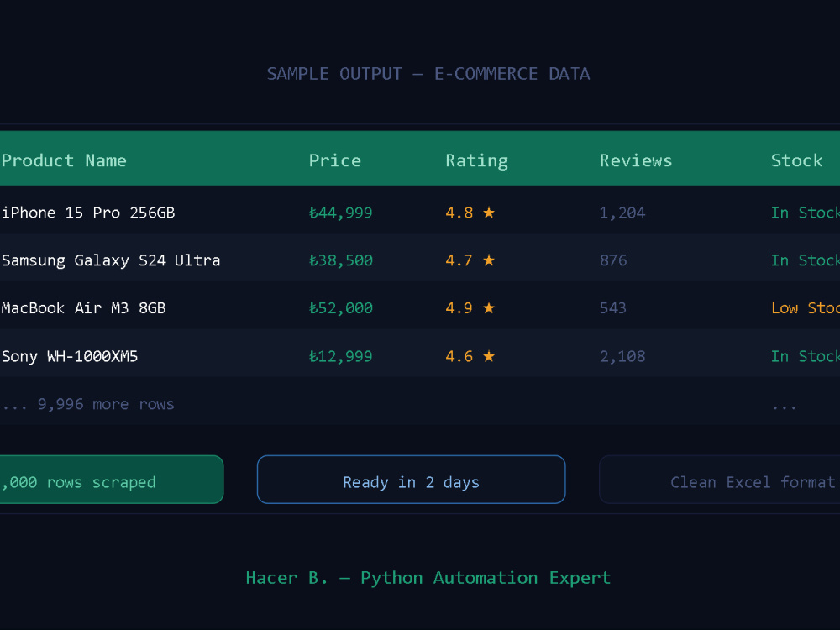Select MacBook Air M3 8GB row name
Viewport: 840px width, 630px height.
(83, 308)
